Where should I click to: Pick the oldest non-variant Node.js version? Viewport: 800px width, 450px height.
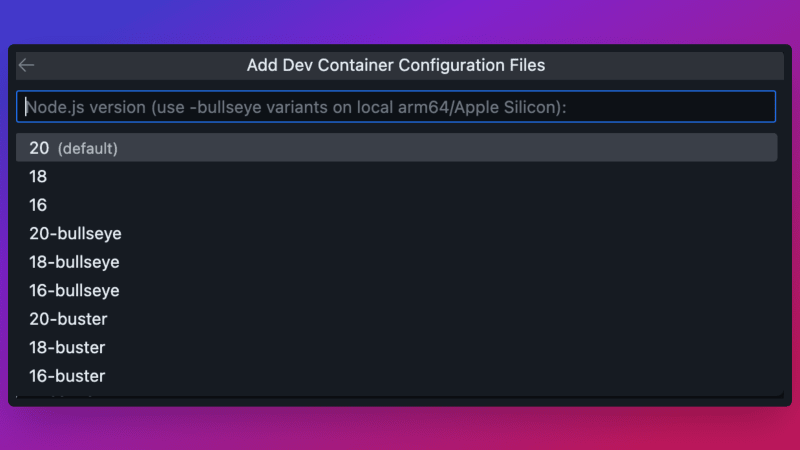tap(38, 205)
